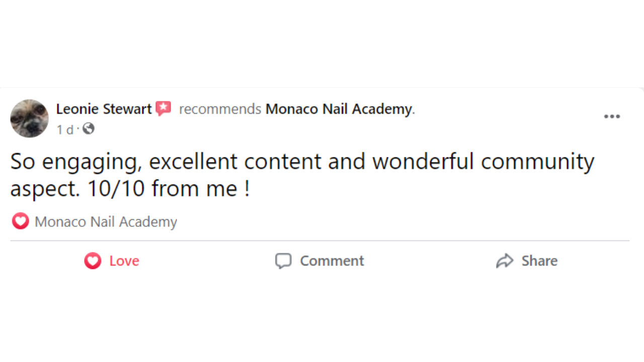Click the red star recommendation badge
The image size is (644, 362).
click(163, 108)
